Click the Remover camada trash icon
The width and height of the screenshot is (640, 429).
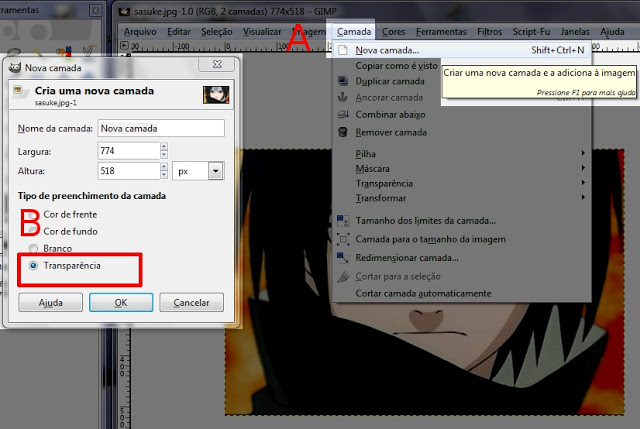pos(343,132)
